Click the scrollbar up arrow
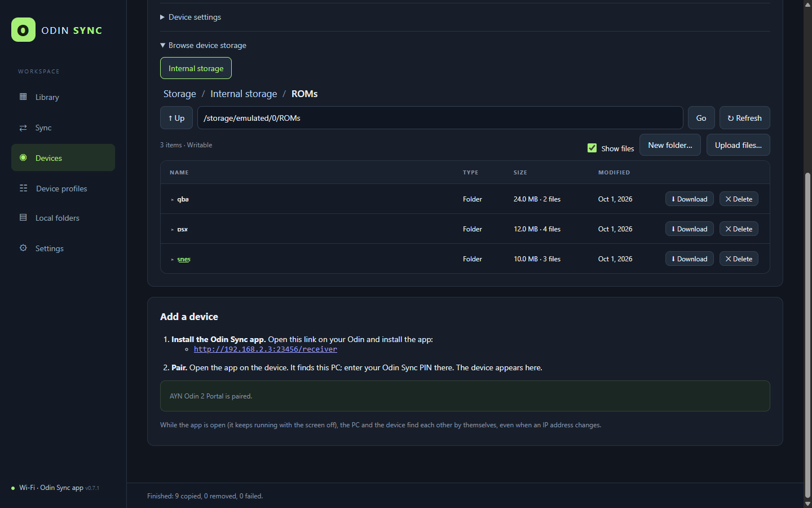812x508 pixels. click(807, 4)
